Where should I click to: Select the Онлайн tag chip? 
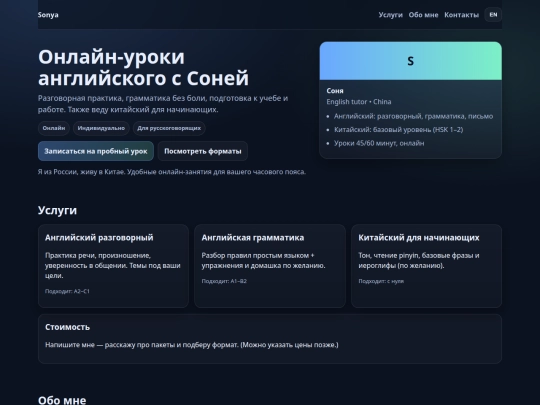coord(54,128)
